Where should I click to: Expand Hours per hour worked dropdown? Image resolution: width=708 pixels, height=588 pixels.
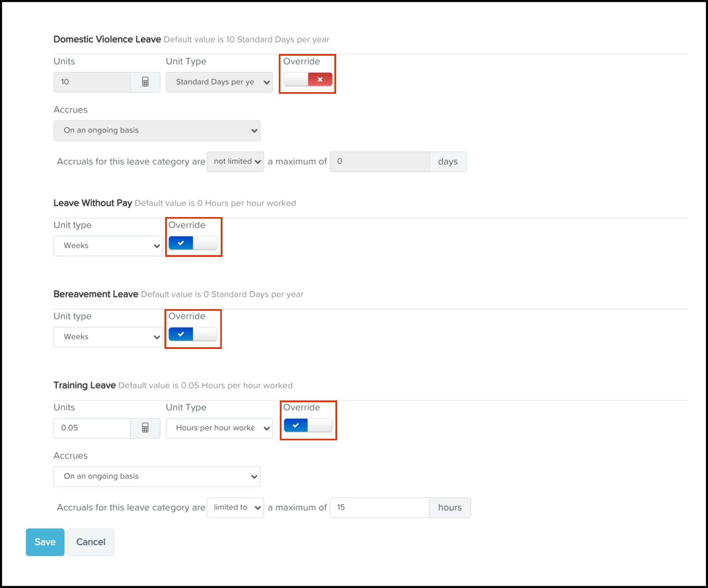tap(219, 428)
